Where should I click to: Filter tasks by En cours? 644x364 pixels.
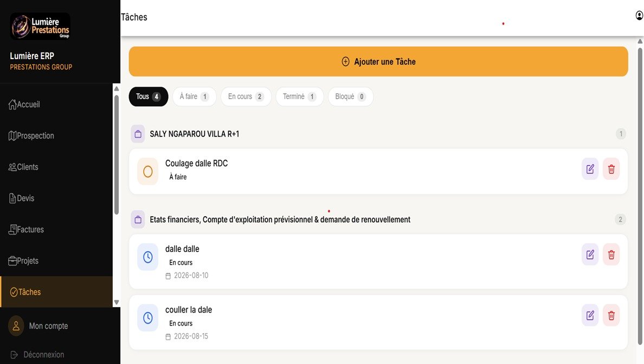coord(246,96)
